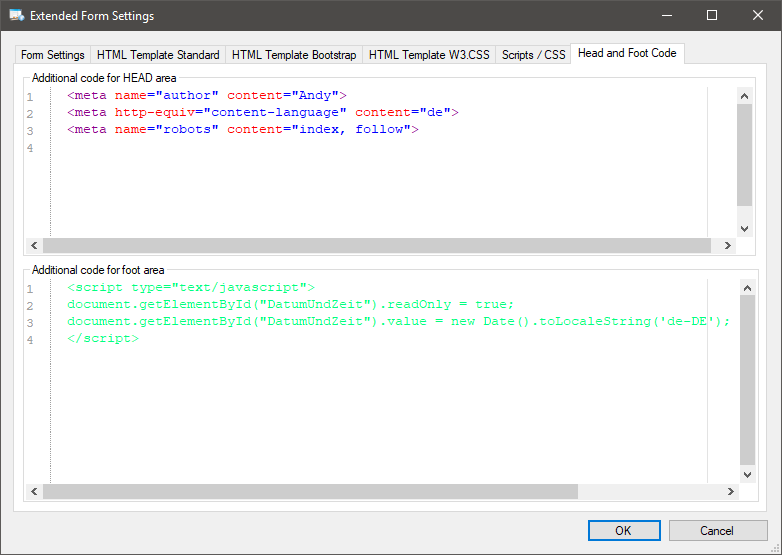Screen dimensions: 782x555
Task: Dismiss the dialog with Cancel
Action: pos(717,531)
